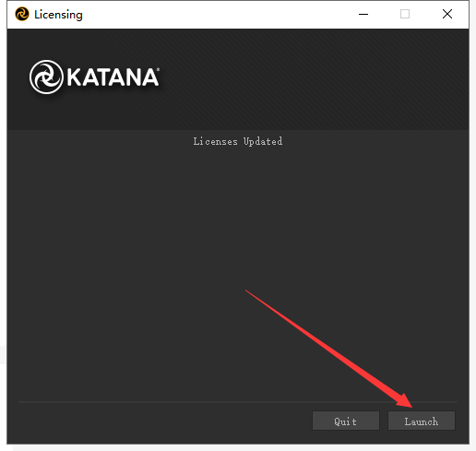Image resolution: width=476 pixels, height=451 pixels.
Task: Click the KATANA logo banner
Action: pos(94,77)
